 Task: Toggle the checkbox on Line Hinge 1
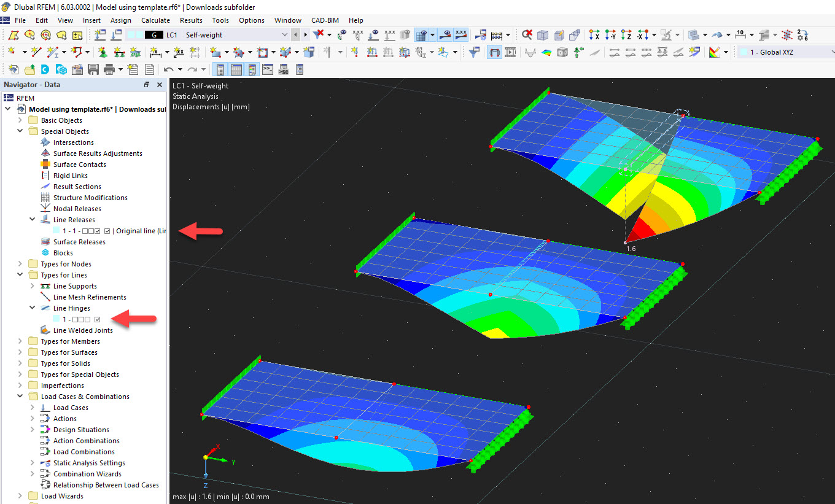point(98,319)
